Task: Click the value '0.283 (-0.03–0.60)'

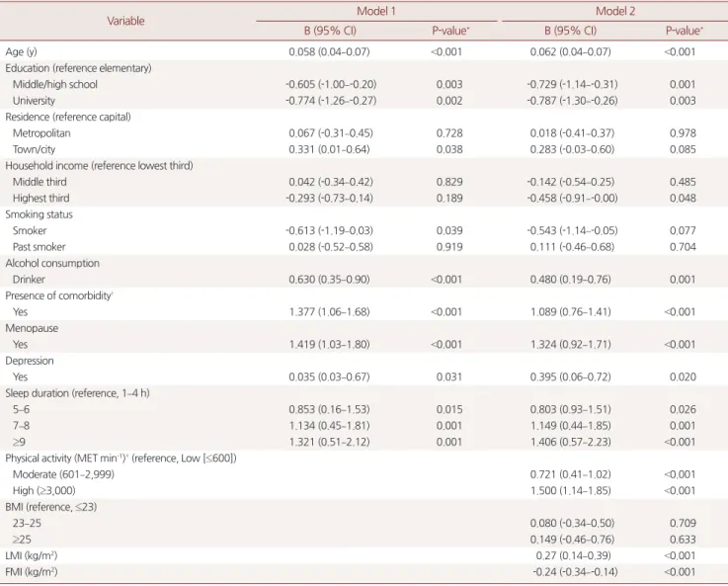Action: point(572,149)
